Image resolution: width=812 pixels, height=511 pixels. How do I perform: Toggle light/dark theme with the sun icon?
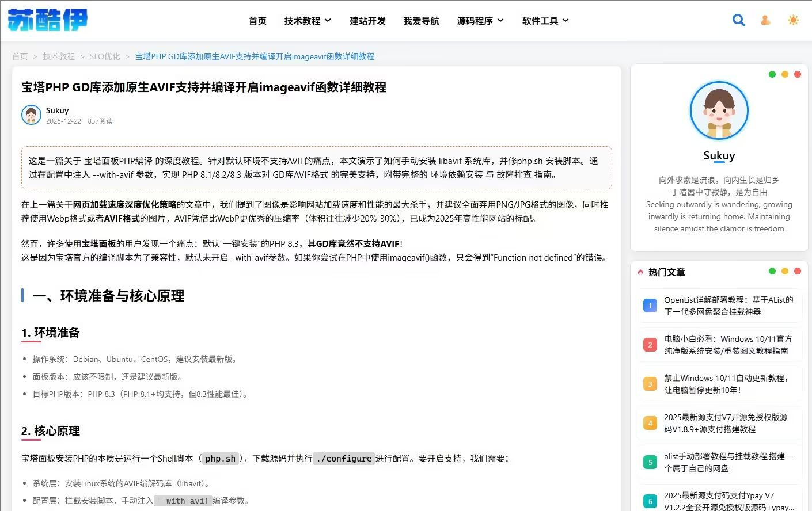793,20
